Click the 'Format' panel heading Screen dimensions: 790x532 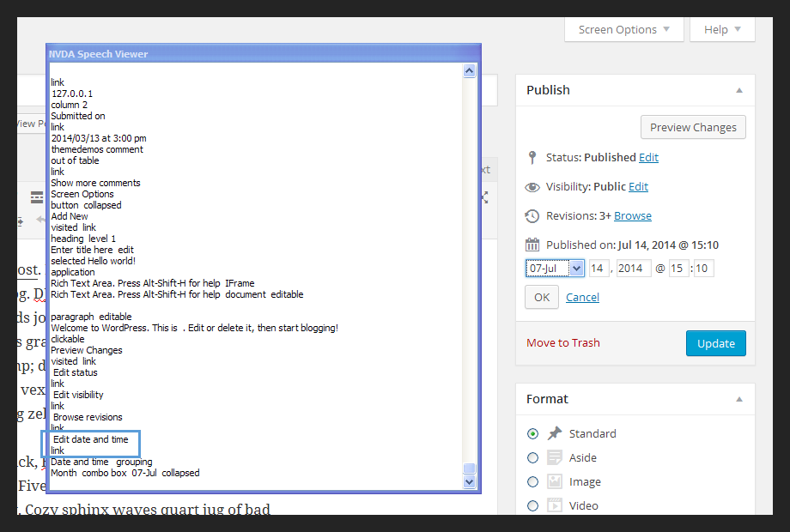[x=547, y=399]
